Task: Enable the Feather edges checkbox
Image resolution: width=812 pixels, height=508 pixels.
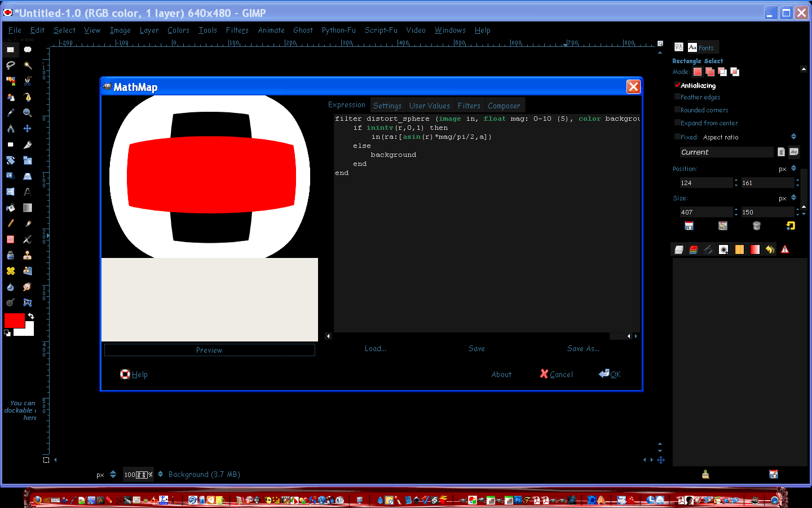Action: click(x=677, y=97)
